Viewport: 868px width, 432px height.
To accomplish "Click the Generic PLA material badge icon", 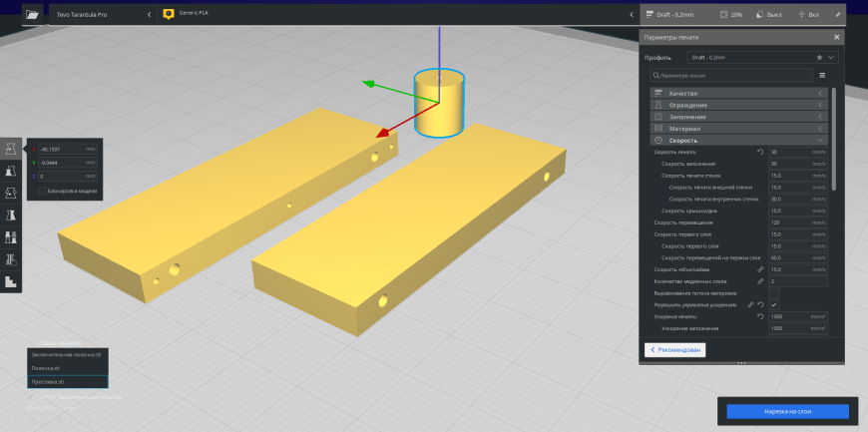I will point(169,14).
